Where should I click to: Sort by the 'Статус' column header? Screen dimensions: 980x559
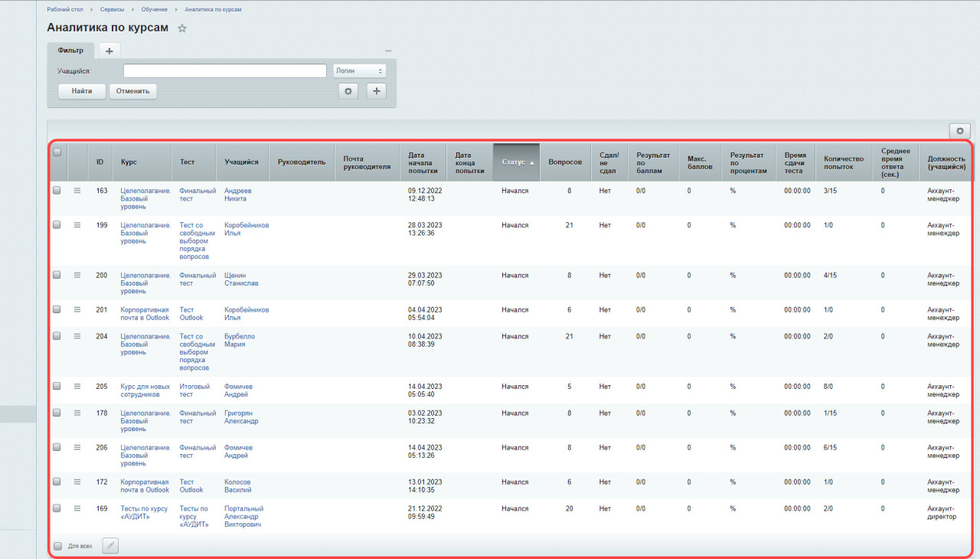click(517, 162)
